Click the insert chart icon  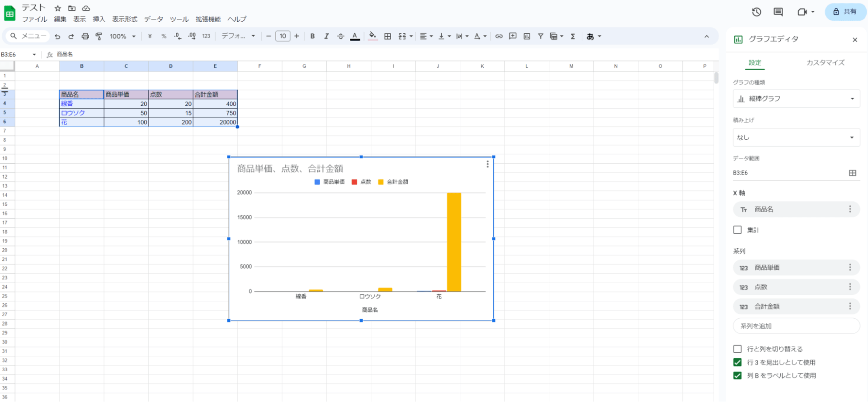(527, 36)
